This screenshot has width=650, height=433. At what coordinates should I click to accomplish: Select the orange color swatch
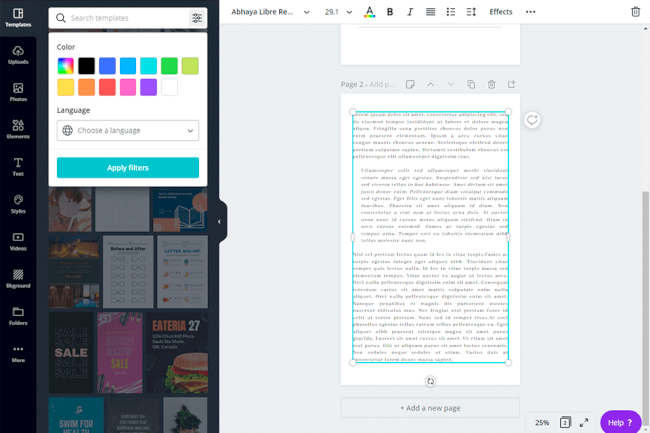click(86, 87)
